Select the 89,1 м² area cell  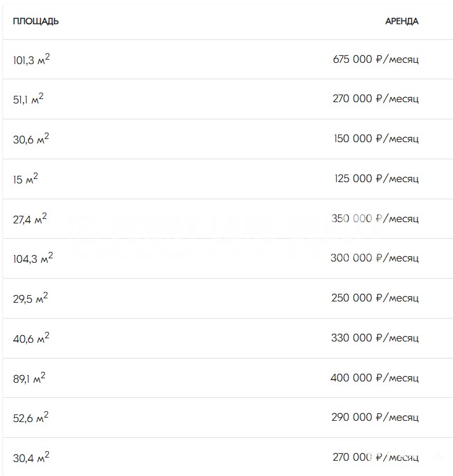[x=29, y=378]
